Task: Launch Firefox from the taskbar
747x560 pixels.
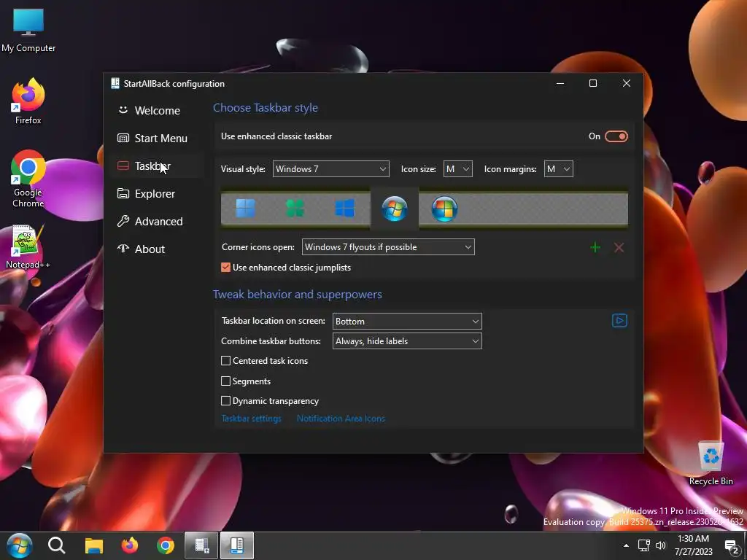Action: click(130, 545)
